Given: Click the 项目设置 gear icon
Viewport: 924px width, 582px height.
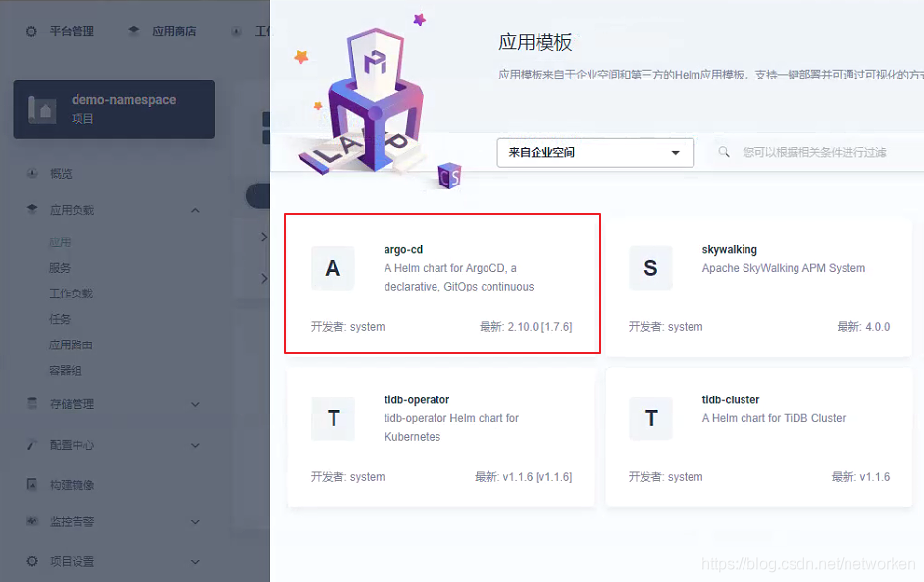Looking at the screenshot, I should tap(32, 561).
